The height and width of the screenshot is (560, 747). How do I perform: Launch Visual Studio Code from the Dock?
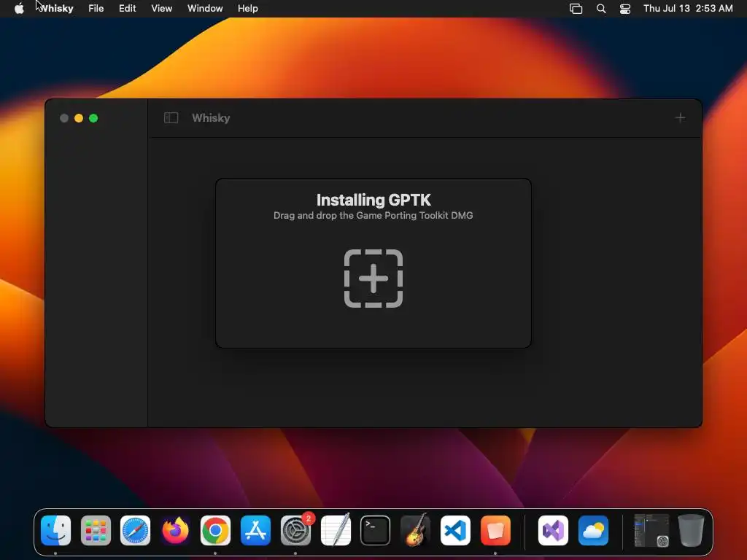(x=455, y=531)
